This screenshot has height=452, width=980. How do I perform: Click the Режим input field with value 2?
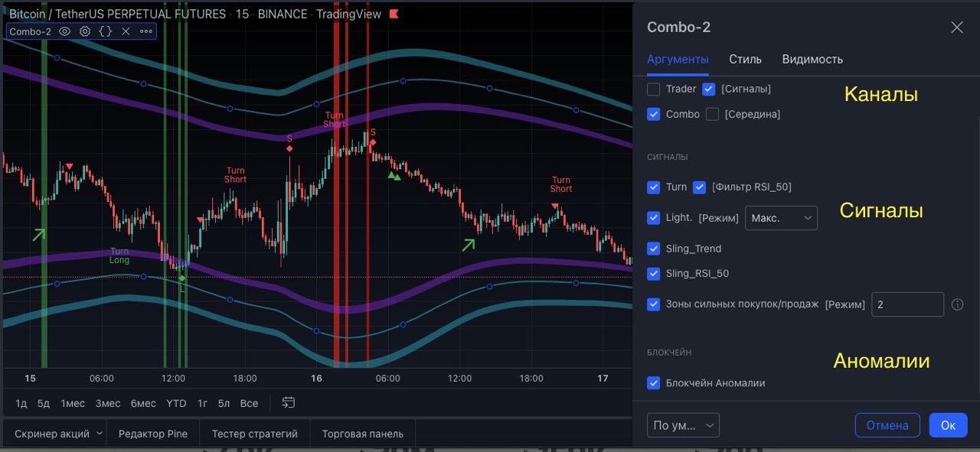pyautogui.click(x=907, y=304)
